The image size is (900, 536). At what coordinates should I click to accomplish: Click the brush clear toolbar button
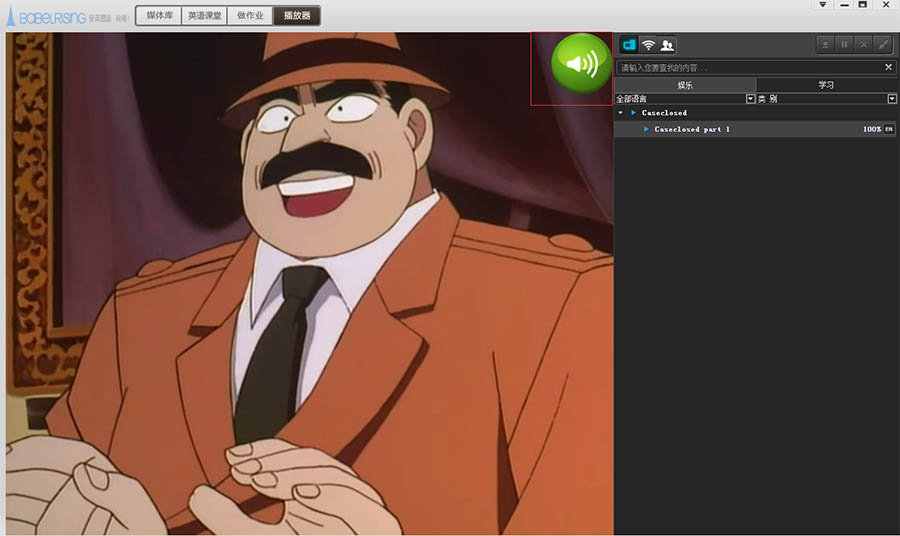tap(883, 45)
